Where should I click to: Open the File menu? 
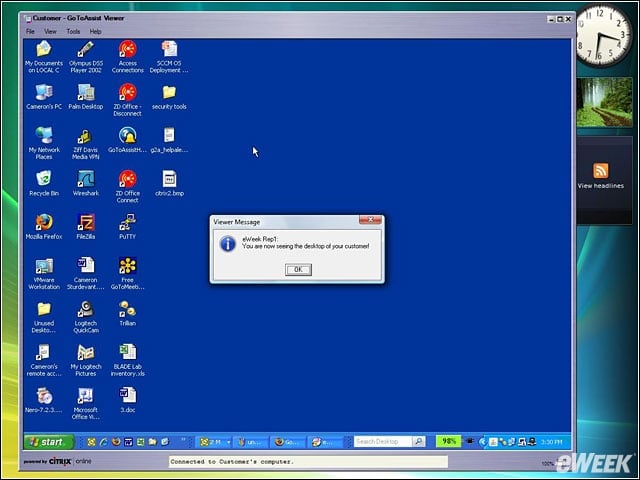click(x=30, y=31)
